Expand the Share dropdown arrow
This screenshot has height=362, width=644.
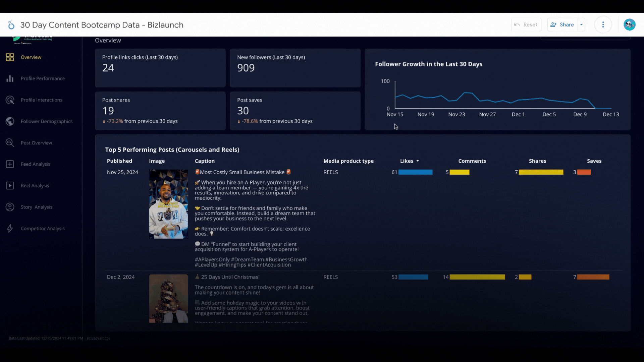pos(581,25)
